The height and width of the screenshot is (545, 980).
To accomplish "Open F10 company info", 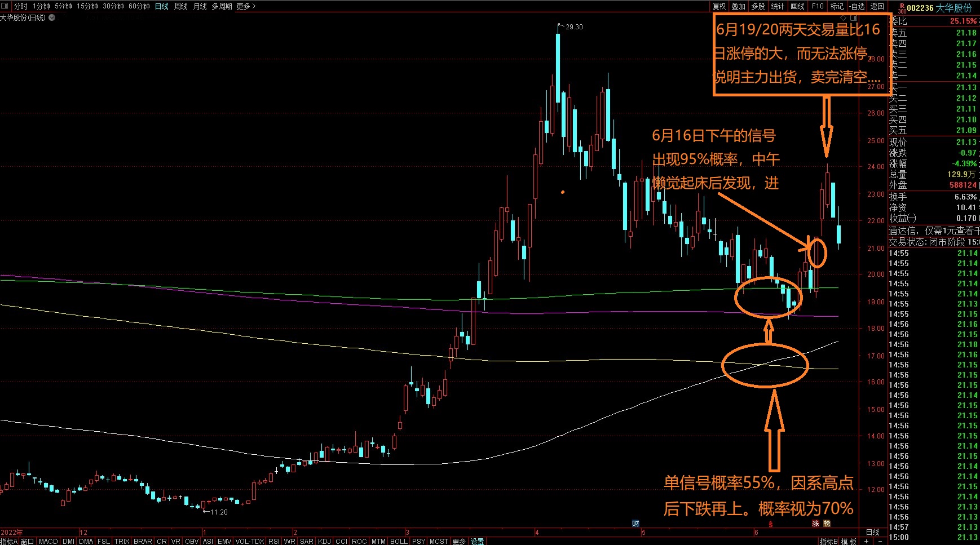I will pyautogui.click(x=818, y=6).
